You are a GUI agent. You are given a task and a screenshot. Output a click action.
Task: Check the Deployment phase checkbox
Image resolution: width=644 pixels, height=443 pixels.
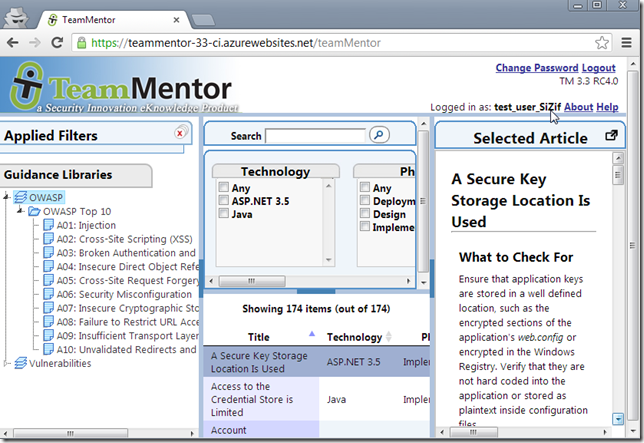365,200
